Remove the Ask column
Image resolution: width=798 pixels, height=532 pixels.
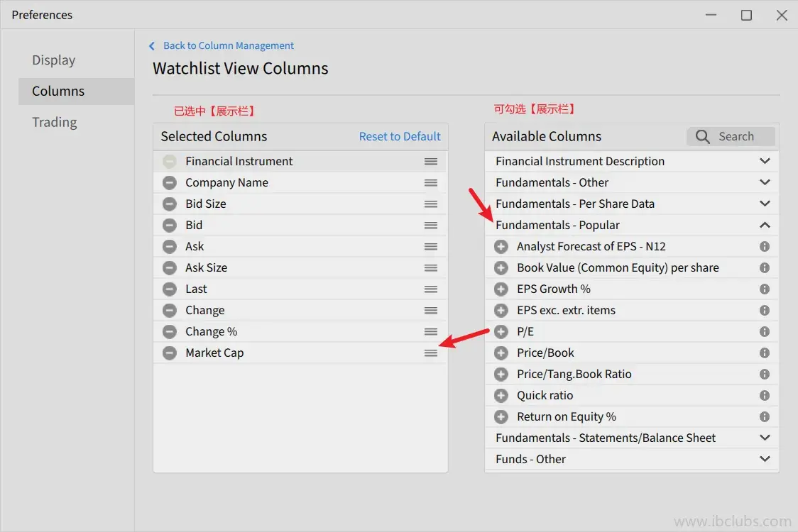(x=170, y=247)
